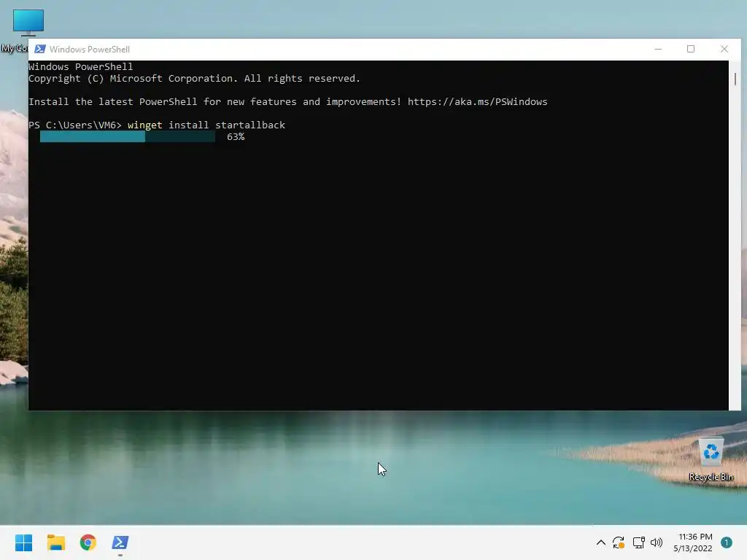Click the https://aka.ms/PSWindows URL text
The width and height of the screenshot is (747, 560).
(x=477, y=102)
